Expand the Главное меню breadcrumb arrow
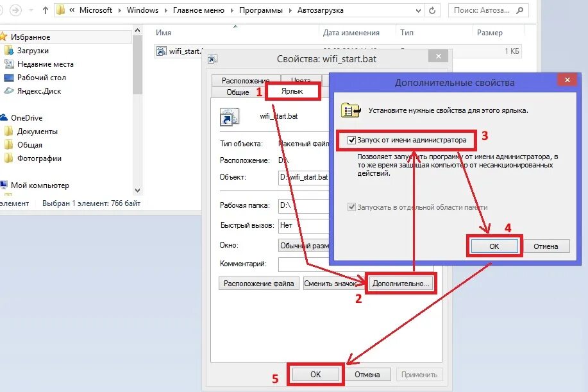This screenshot has height=392, width=588. tap(231, 10)
